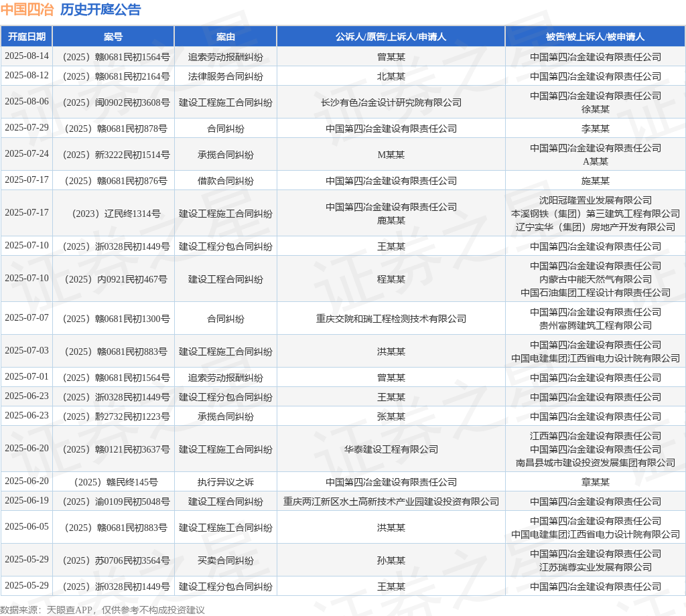The image size is (686, 616).
Task: Click defendant 施某某
Action: 596,181
